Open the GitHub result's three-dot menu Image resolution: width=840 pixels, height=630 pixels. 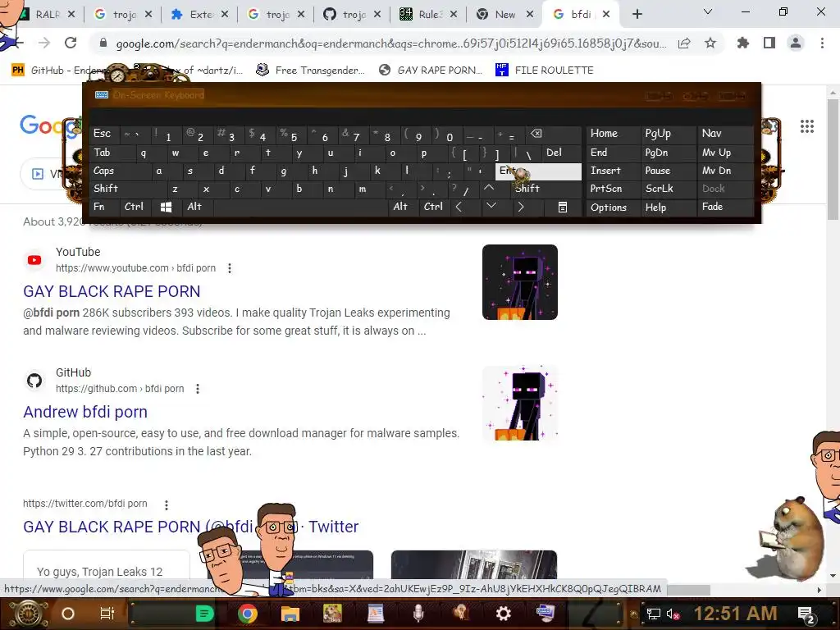click(x=198, y=389)
